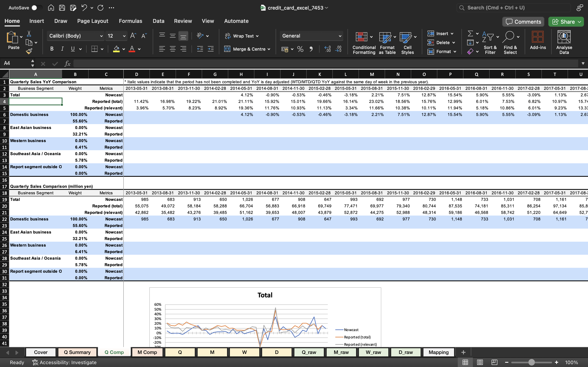Viewport: 588px width, 367px height.
Task: Switch to the Q Summary sheet tab
Action: tap(77, 352)
